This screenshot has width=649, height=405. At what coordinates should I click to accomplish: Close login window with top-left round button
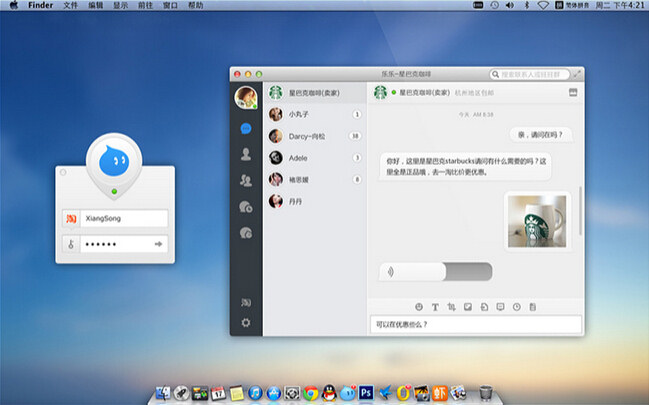(x=63, y=172)
